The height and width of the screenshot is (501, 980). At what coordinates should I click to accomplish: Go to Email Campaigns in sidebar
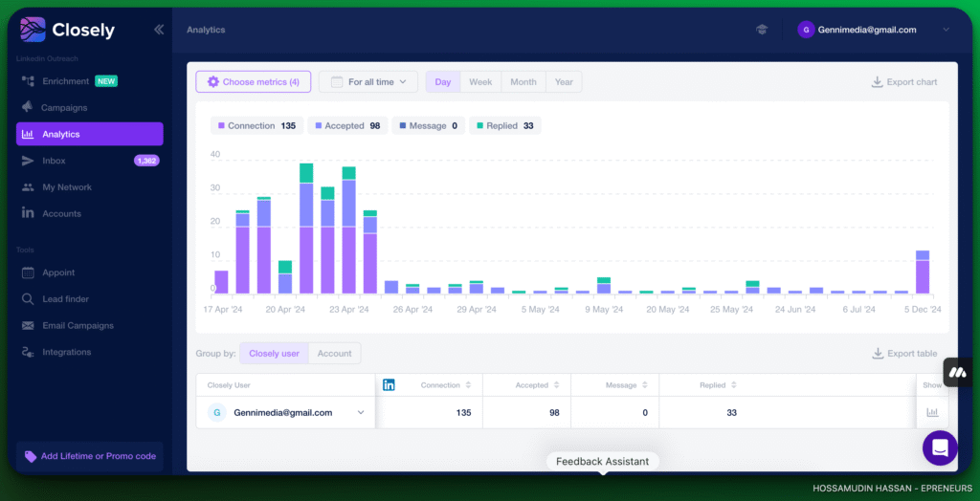78,326
